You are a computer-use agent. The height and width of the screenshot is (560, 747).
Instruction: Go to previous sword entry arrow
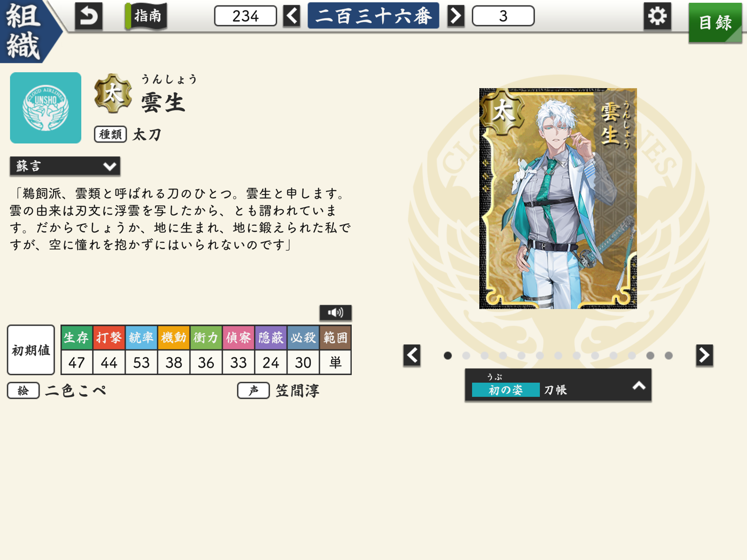click(x=292, y=16)
